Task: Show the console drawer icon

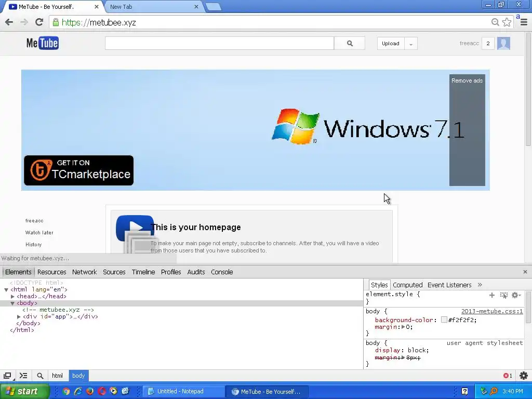Action: pyautogui.click(x=23, y=376)
